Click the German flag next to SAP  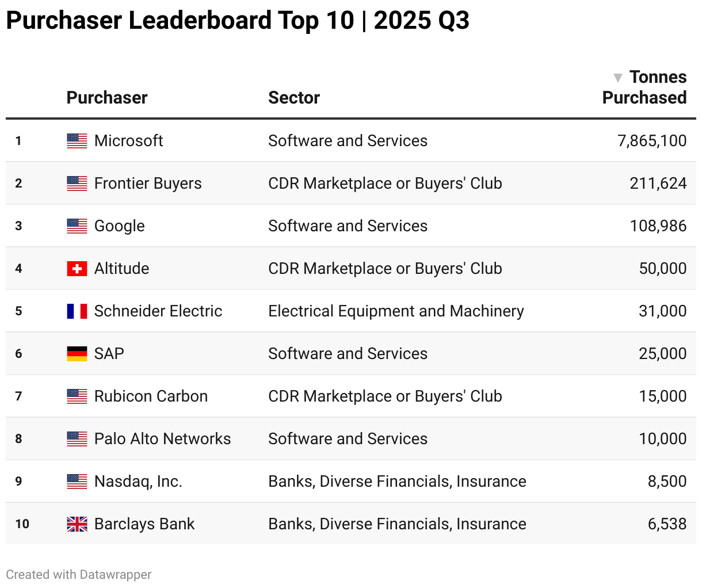pyautogui.click(x=77, y=354)
